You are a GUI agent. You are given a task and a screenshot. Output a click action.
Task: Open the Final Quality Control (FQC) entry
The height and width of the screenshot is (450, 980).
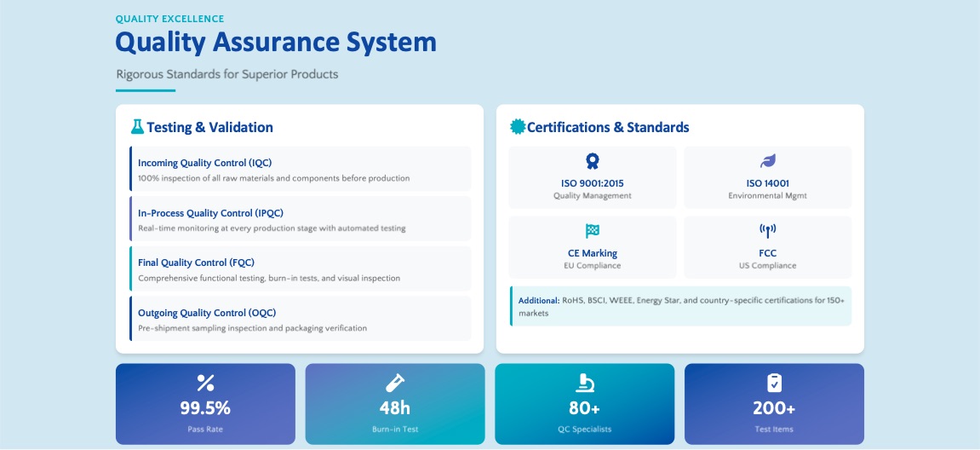pyautogui.click(x=300, y=269)
